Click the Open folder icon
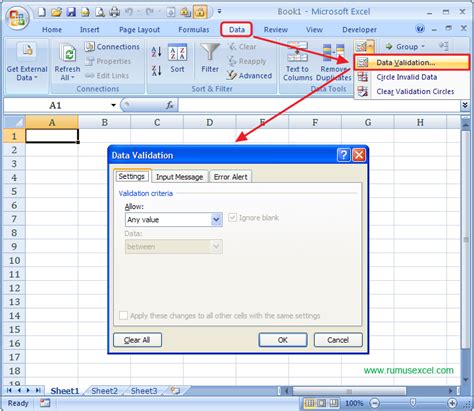This screenshot has width=474, height=411. coord(56,12)
